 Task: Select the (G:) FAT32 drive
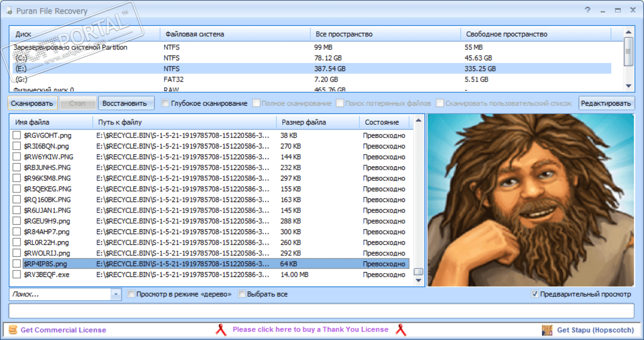click(x=311, y=80)
